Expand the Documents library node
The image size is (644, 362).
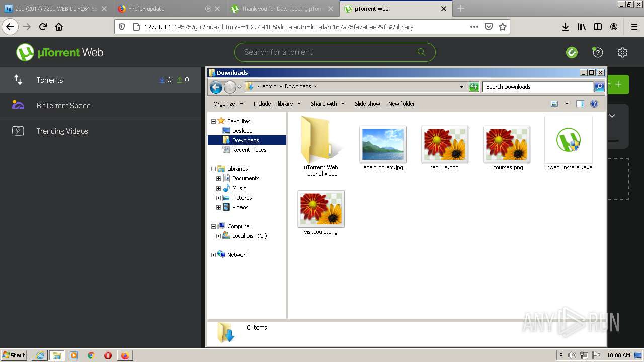click(x=218, y=178)
